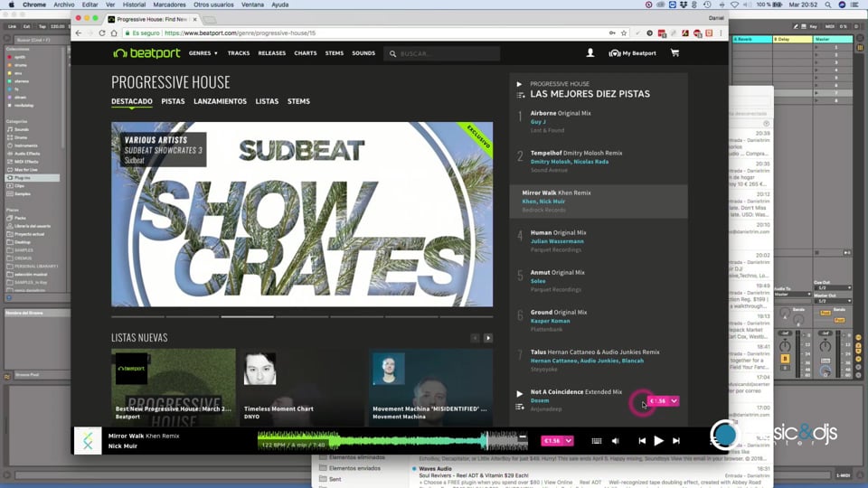Expand Not A Coincidence price options arrow
The image size is (868, 488).
tap(675, 401)
